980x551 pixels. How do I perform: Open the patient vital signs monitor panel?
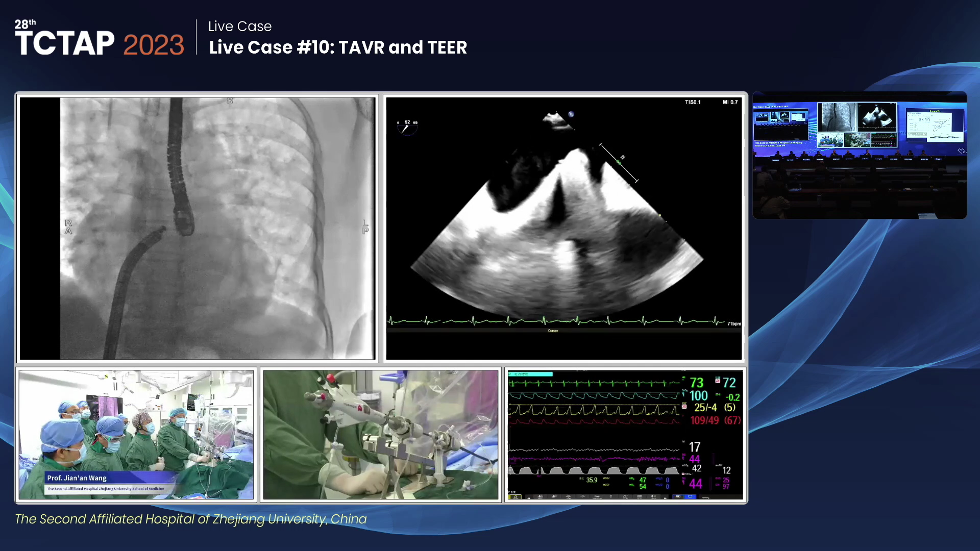[x=625, y=435]
